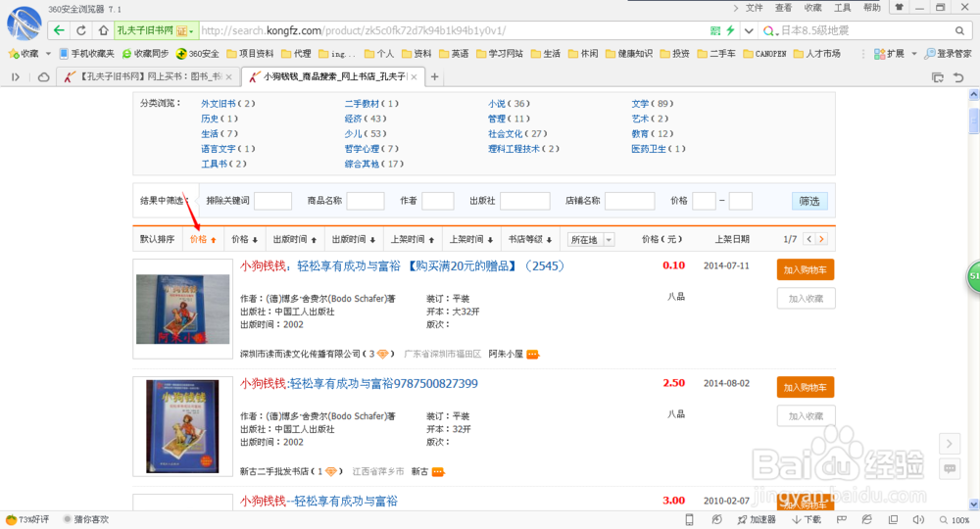Open the CANOPEN bookmark folder

coord(764,54)
